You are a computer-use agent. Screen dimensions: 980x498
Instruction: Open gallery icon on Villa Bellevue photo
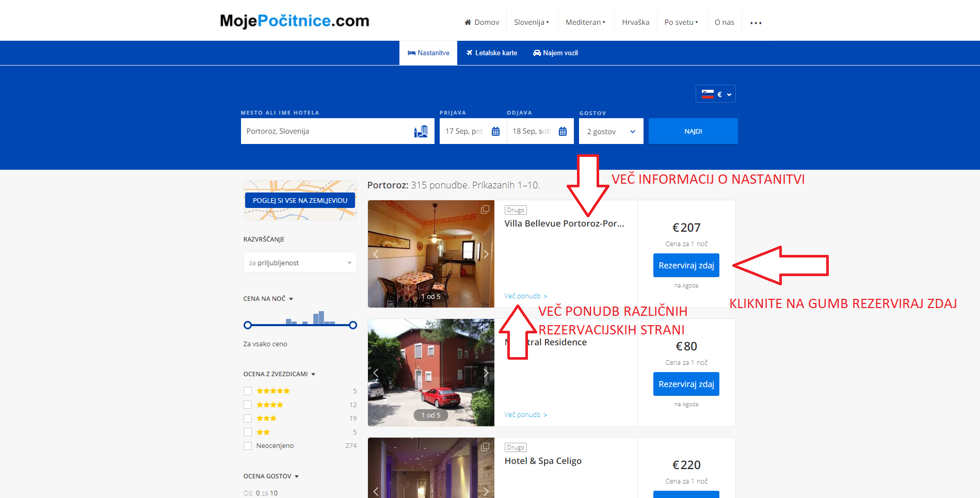pos(485,210)
